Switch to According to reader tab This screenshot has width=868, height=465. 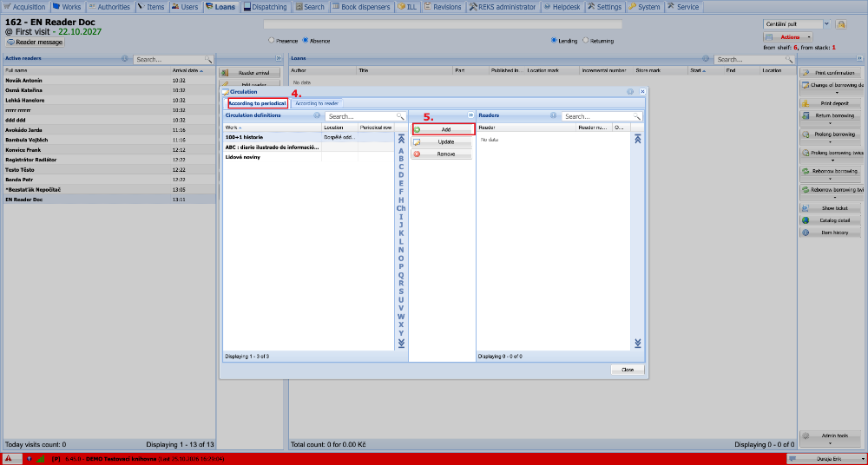coord(317,103)
